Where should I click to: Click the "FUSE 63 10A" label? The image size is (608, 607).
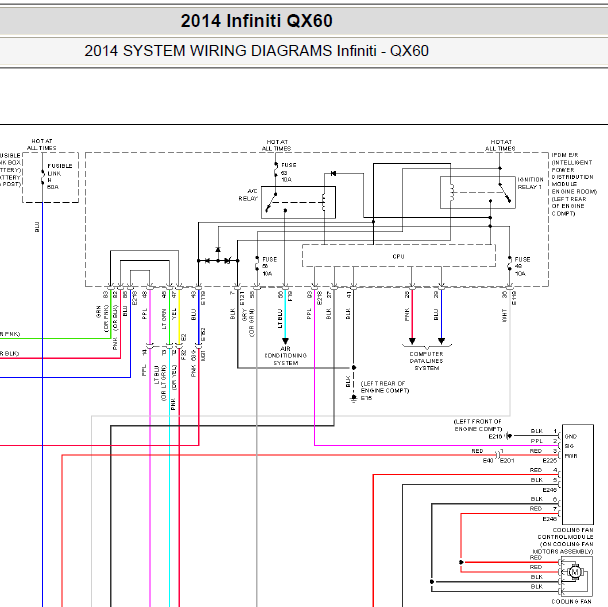(288, 172)
